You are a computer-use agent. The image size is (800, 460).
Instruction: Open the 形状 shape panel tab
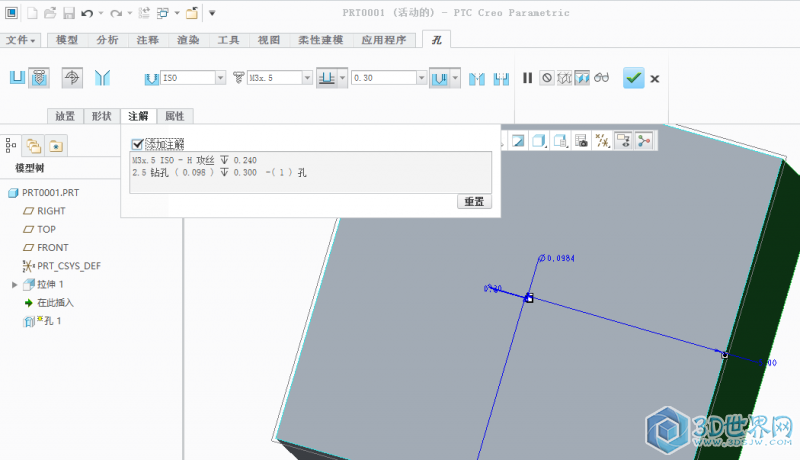click(102, 116)
